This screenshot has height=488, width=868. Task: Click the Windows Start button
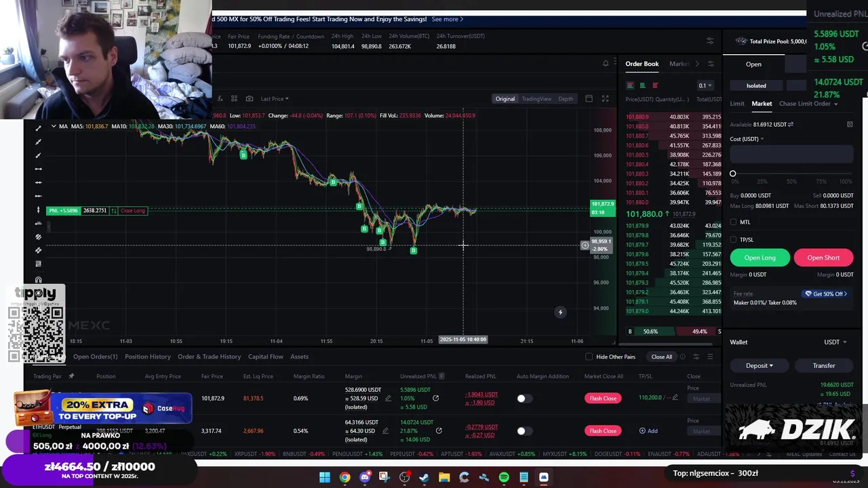point(325,478)
